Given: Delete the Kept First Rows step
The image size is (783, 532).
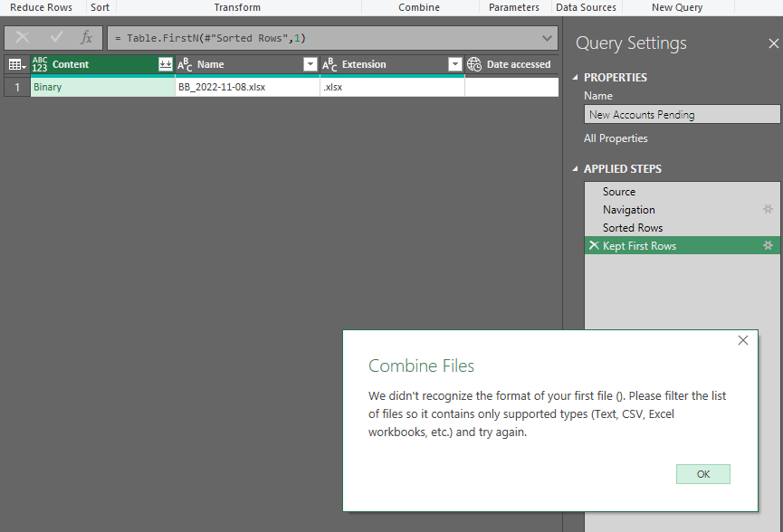Looking at the screenshot, I should [x=594, y=245].
